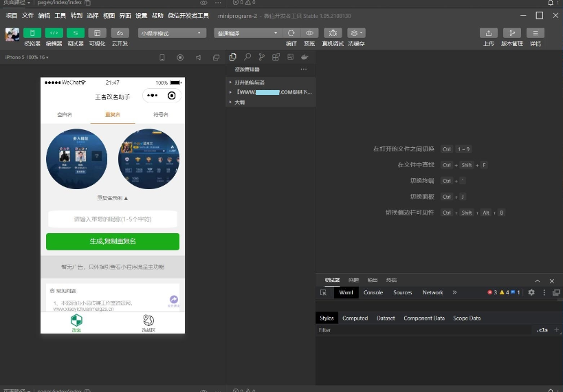Open the mini program mode (小程序模式) dropdown
Viewport: 563px width, 392px height.
[172, 33]
